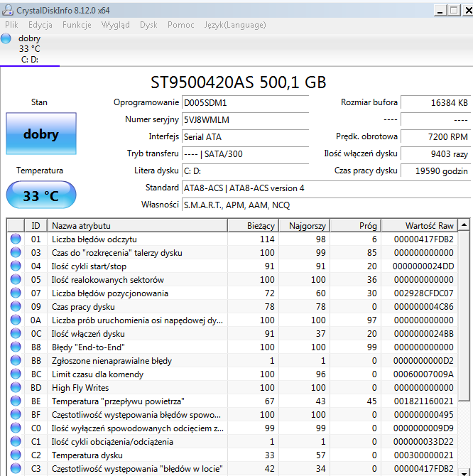The image size is (473, 476).
Task: Click the Oprogramowanie field D005SDM1
Action: click(x=245, y=103)
